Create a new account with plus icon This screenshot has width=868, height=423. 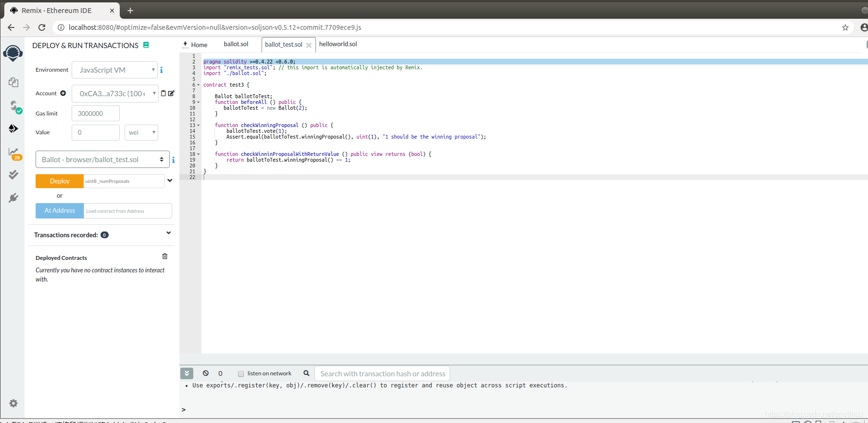pyautogui.click(x=63, y=93)
